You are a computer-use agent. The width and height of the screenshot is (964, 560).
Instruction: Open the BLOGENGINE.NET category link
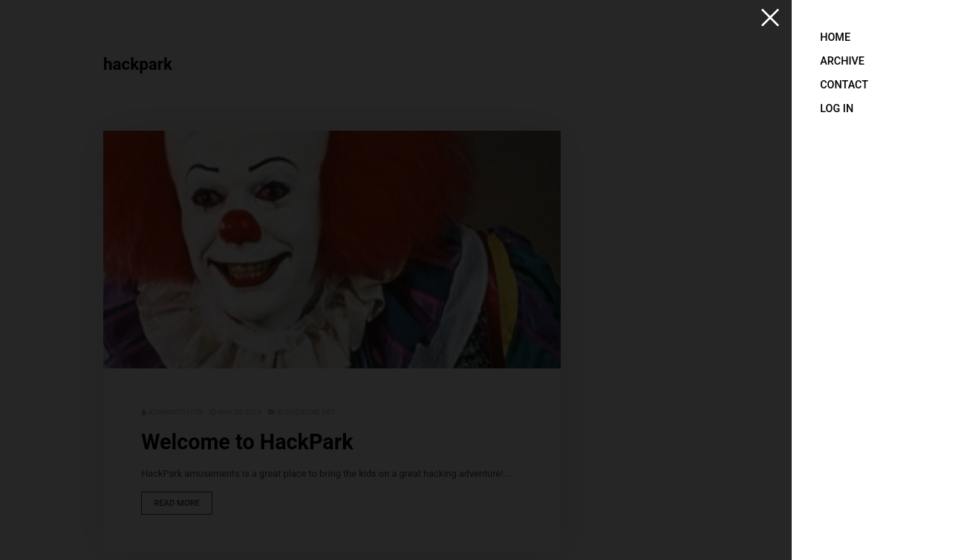pos(306,412)
